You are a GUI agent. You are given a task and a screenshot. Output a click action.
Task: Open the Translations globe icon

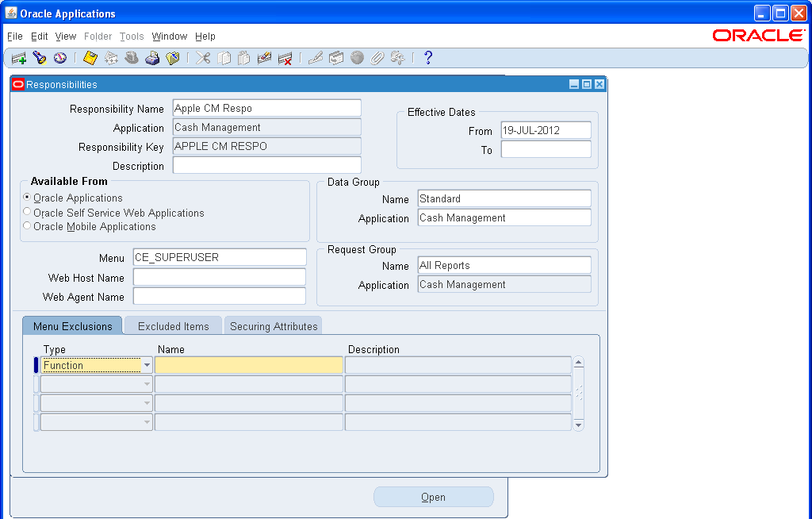(x=357, y=58)
